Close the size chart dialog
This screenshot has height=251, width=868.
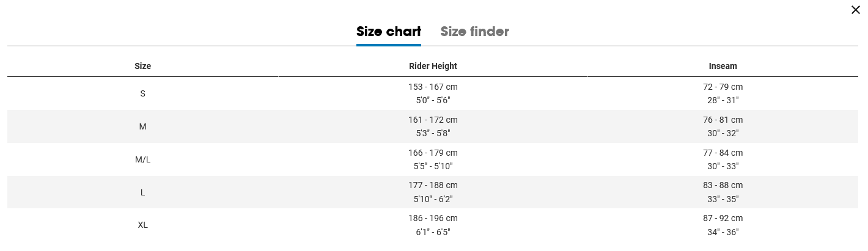coord(856,10)
